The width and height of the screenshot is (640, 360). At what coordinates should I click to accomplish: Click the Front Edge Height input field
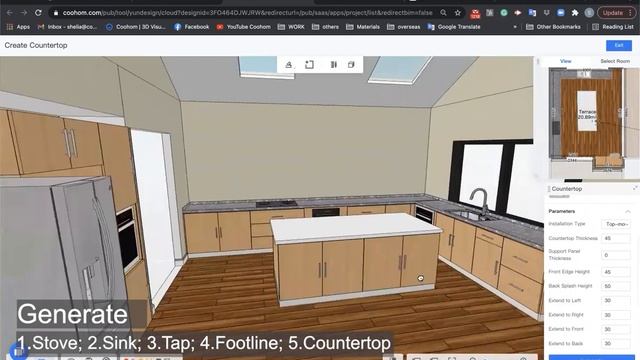(616, 272)
